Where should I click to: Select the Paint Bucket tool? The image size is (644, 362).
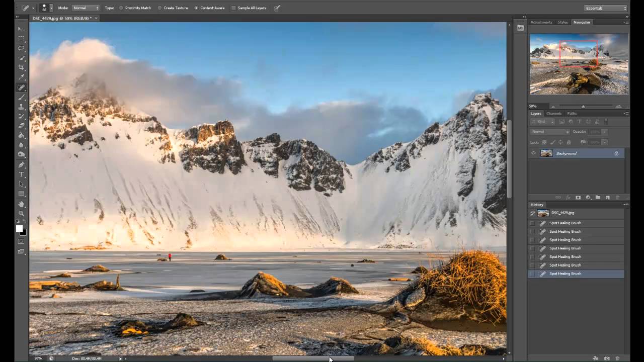[x=21, y=135]
